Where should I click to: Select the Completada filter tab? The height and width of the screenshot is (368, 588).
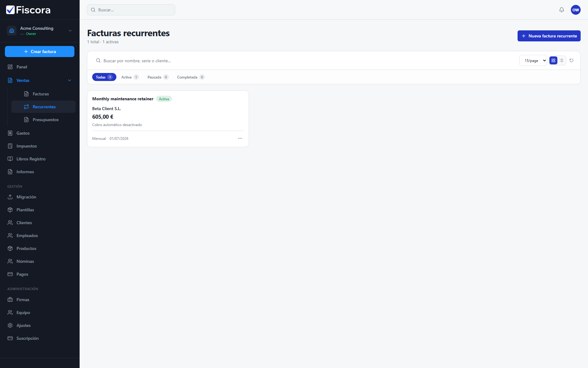click(x=190, y=77)
